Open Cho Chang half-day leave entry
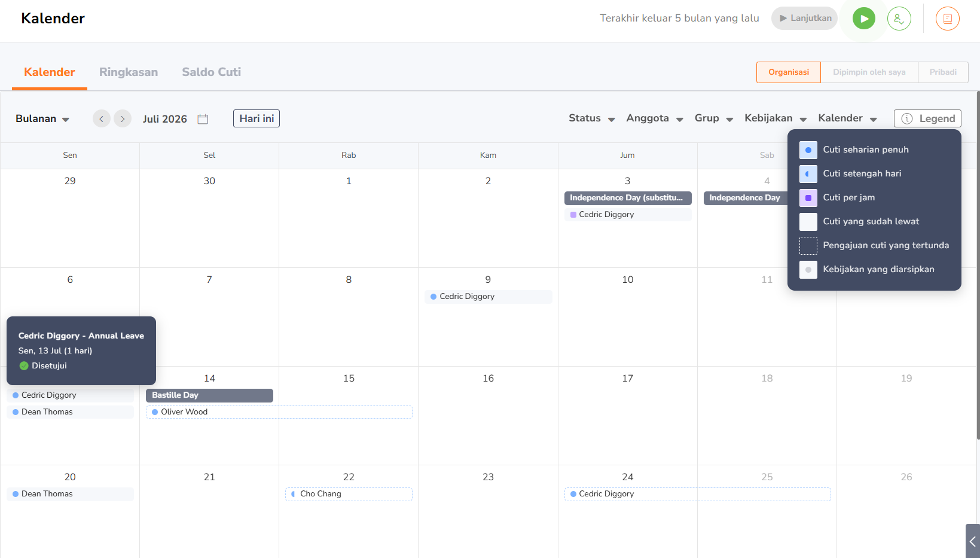 349,494
